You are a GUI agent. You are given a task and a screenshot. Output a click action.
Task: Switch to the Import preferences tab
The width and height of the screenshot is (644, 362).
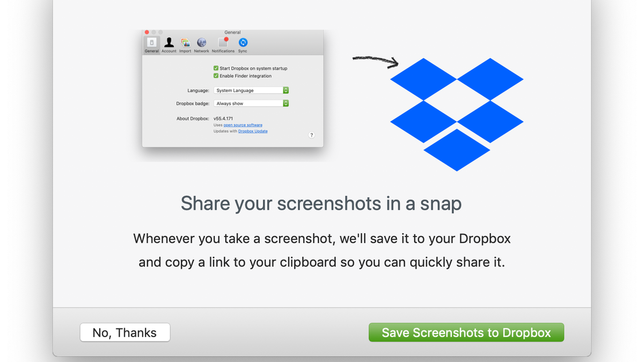point(185,45)
